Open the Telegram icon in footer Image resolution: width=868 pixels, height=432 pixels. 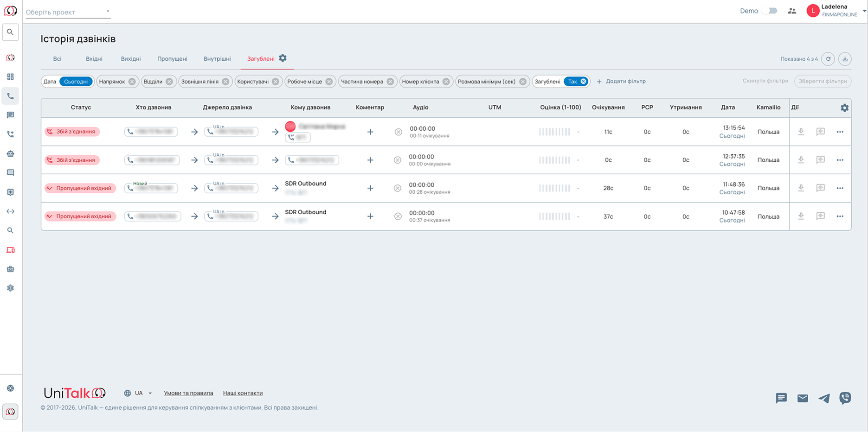(x=824, y=398)
